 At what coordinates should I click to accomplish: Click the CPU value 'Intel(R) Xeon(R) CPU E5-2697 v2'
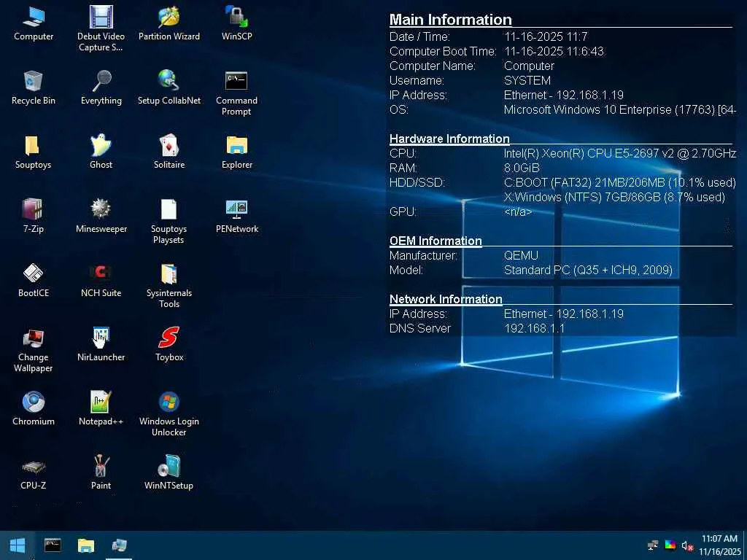point(620,153)
